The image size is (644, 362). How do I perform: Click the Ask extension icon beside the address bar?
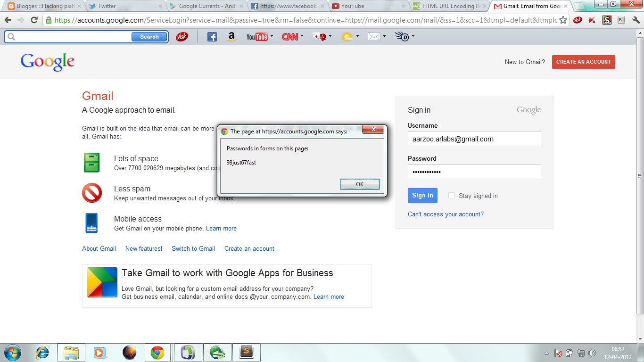pyautogui.click(x=578, y=20)
